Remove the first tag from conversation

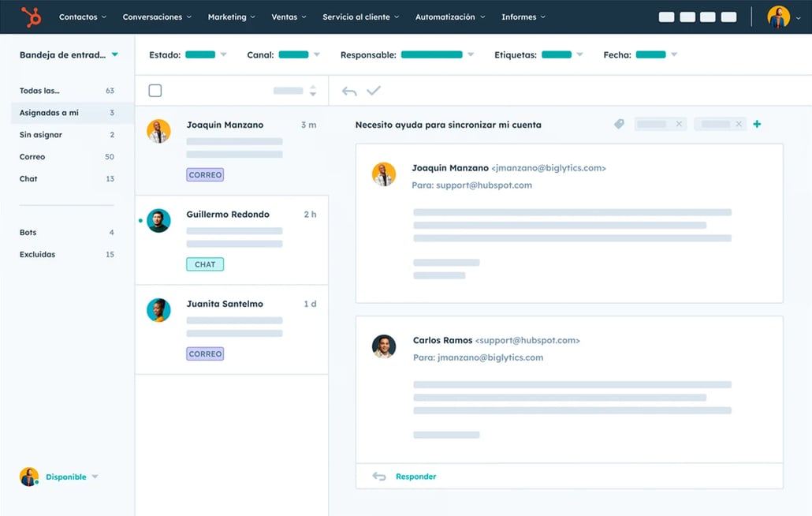click(679, 125)
